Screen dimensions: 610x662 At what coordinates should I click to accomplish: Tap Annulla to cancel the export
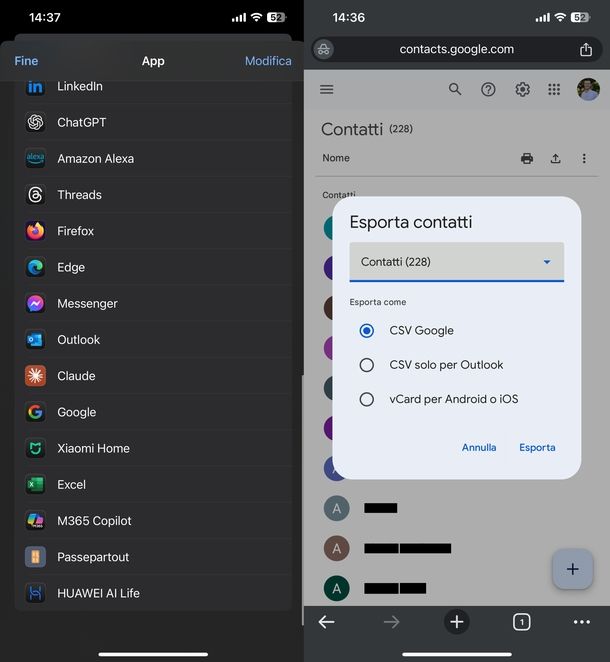point(479,448)
